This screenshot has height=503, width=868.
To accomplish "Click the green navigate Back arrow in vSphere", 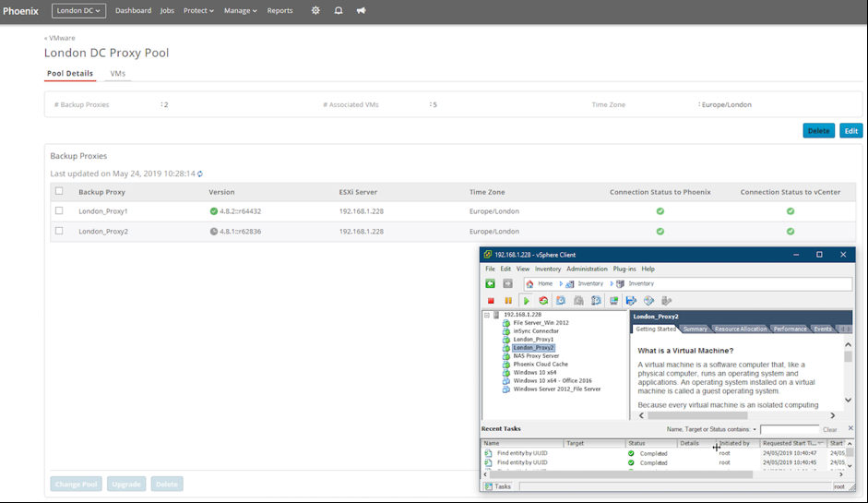I will 491,283.
